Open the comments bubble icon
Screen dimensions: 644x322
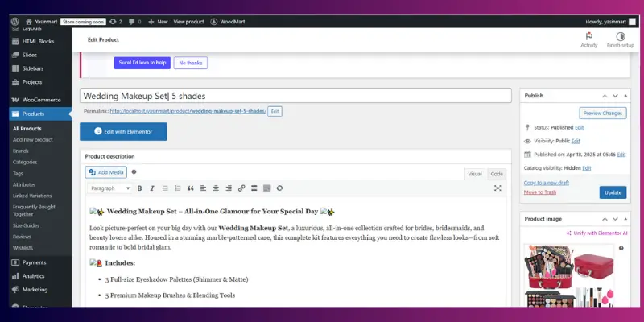click(134, 22)
